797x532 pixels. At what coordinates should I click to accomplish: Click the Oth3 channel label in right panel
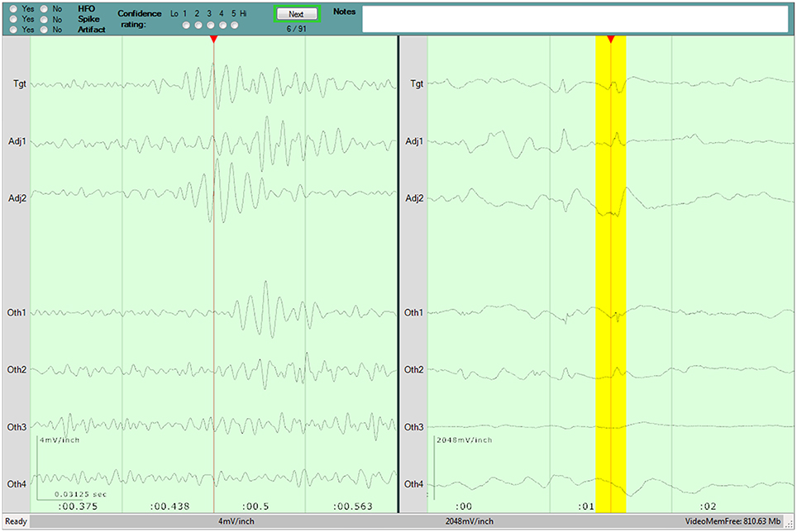[x=413, y=427]
